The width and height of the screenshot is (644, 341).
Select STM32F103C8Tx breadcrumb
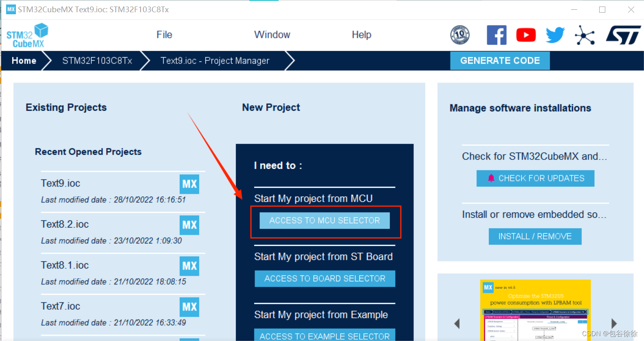click(x=97, y=61)
